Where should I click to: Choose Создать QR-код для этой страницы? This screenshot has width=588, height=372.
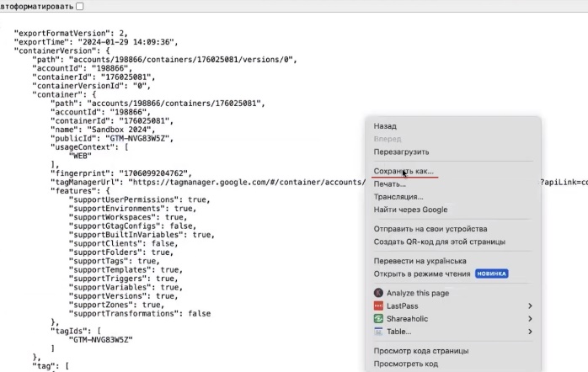coord(439,242)
